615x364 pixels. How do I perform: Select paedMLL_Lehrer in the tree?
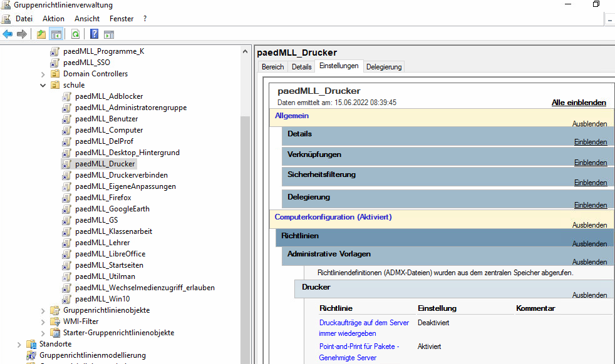click(102, 243)
